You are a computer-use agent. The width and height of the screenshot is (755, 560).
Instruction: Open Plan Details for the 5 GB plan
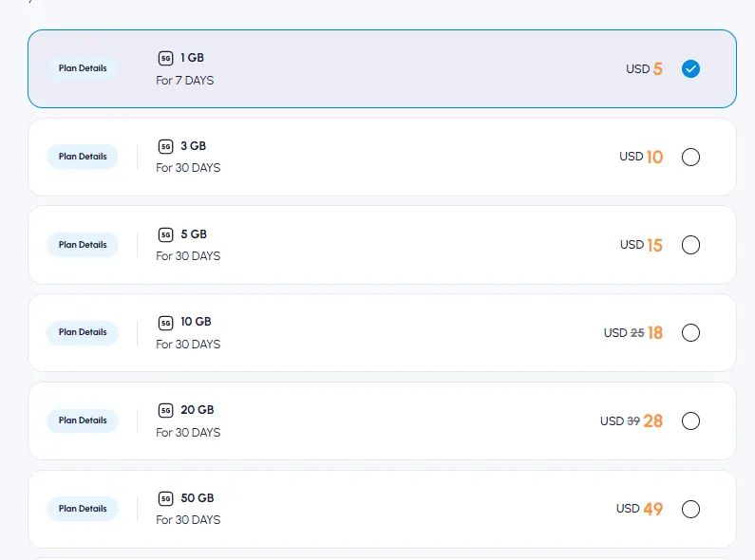(83, 245)
